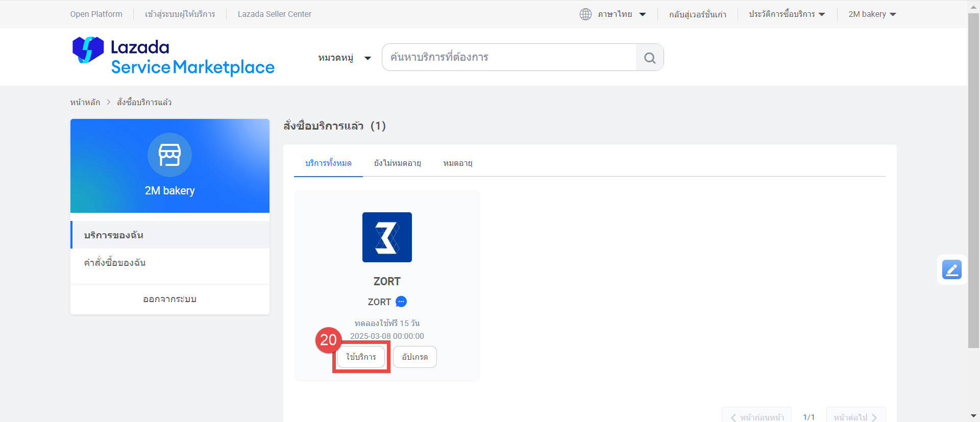Image resolution: width=980 pixels, height=422 pixels.
Task: Click the อัปเกรด button
Action: click(x=414, y=357)
